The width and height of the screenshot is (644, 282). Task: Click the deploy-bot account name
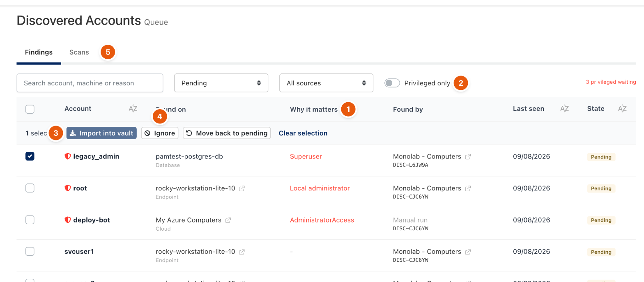pyautogui.click(x=92, y=220)
